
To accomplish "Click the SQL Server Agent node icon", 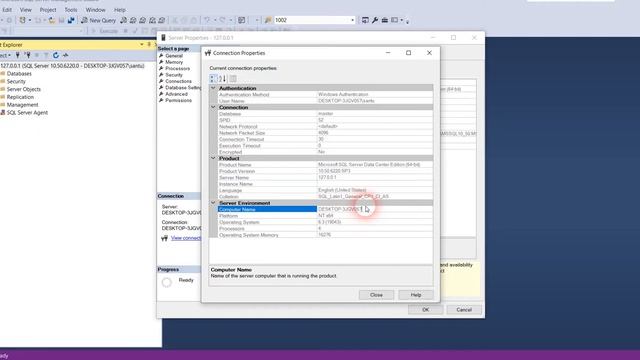I will (x=3, y=113).
